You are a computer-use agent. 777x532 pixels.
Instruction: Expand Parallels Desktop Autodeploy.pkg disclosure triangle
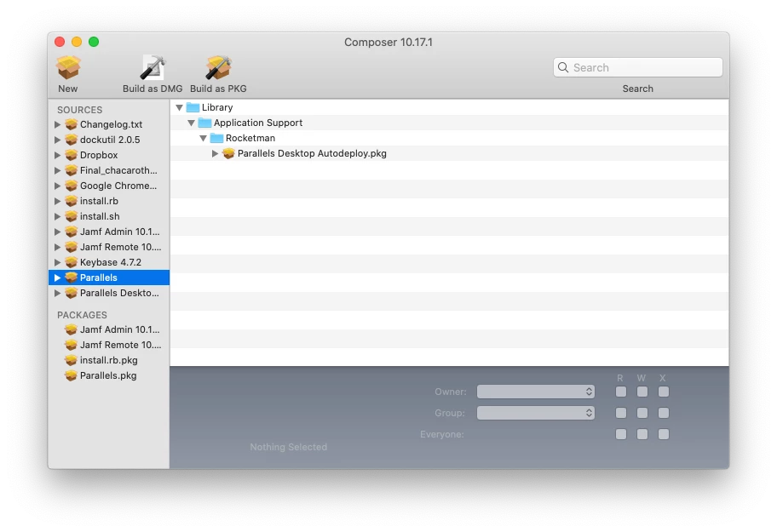tap(215, 153)
